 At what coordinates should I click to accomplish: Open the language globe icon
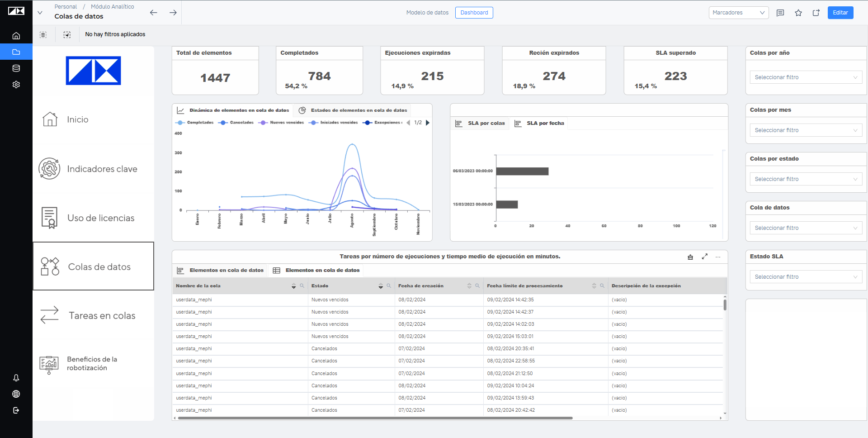point(16,394)
